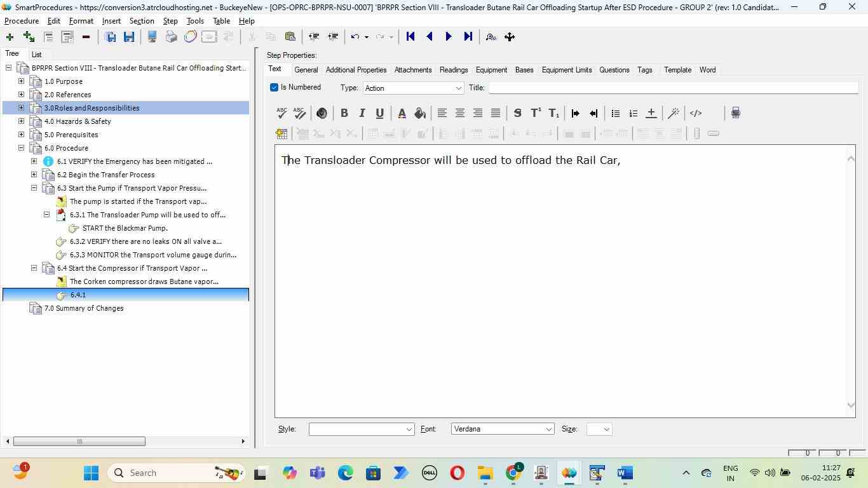The width and height of the screenshot is (868, 488).
Task: Click the increase indent icon
Action: (575, 113)
